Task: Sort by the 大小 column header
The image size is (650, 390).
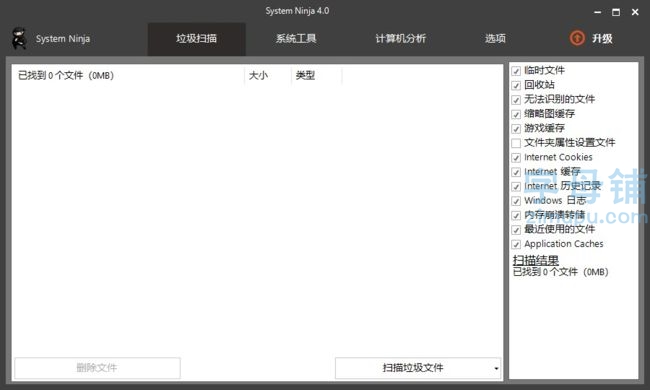Action: [x=267, y=75]
